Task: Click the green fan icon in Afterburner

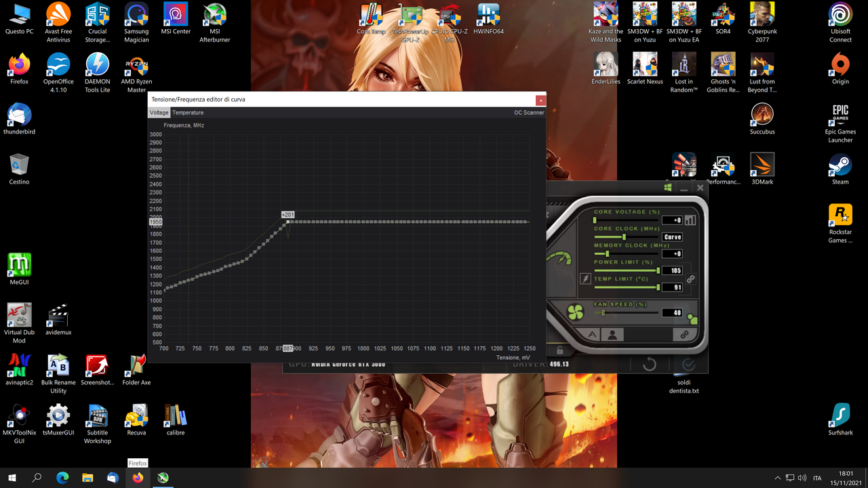Action: pyautogui.click(x=575, y=312)
